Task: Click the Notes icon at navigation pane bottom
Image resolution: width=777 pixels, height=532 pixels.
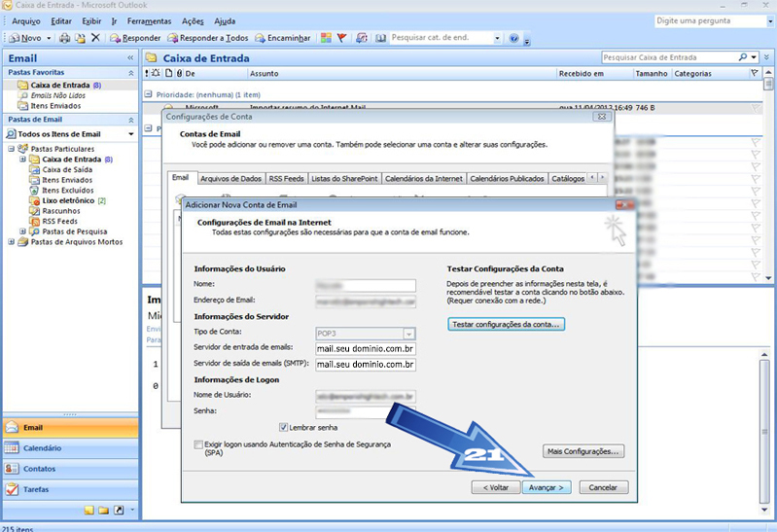Action: point(89,511)
